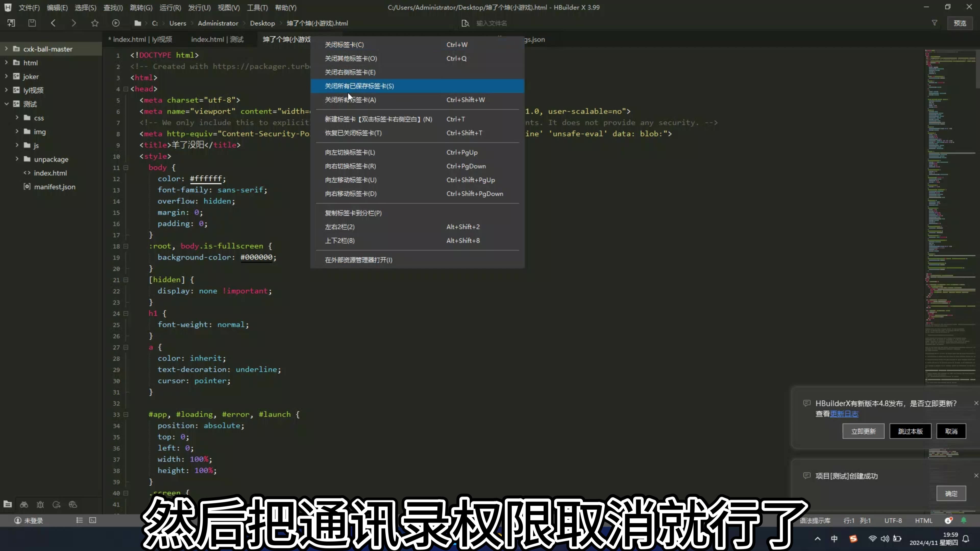
Task: Expand the unpackage folder
Action: (17, 159)
